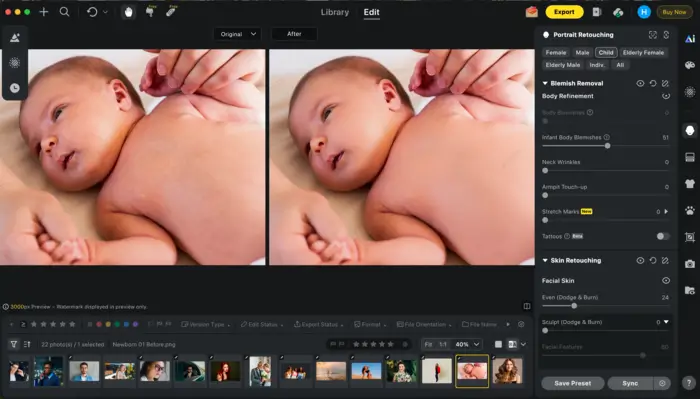Screen dimensions: 700x399
Task: Select the Hand pan tool
Action: (x=129, y=12)
